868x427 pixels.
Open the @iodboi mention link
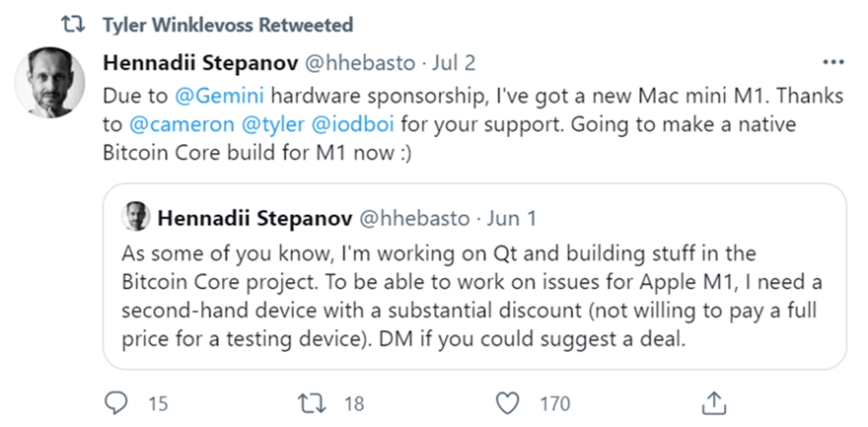pos(353,124)
